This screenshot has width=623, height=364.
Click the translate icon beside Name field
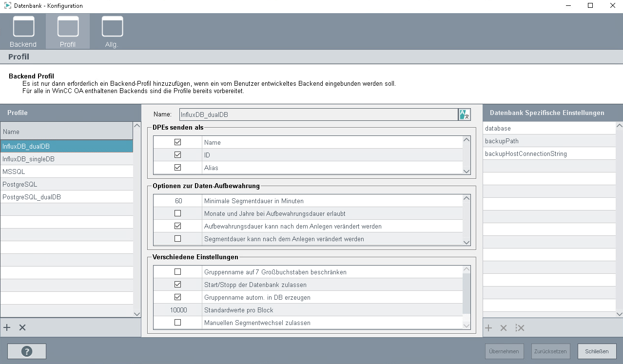tap(464, 115)
